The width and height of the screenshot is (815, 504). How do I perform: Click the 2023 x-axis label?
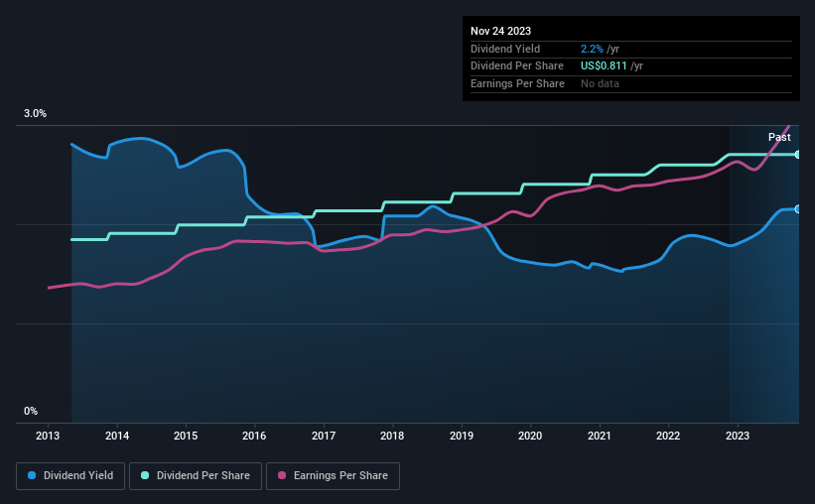click(x=737, y=436)
